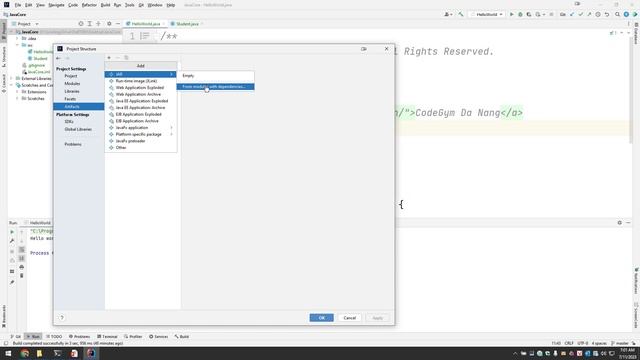
Task: Open the TODO tool window tab
Action: (x=54, y=337)
